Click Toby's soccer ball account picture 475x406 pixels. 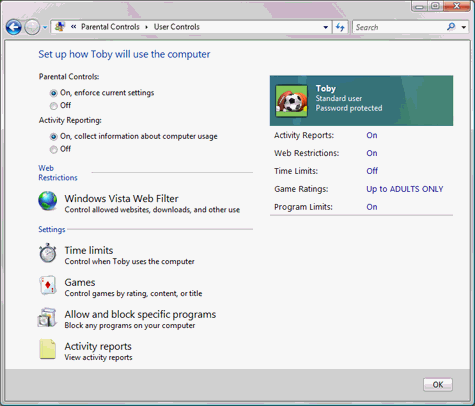292,101
